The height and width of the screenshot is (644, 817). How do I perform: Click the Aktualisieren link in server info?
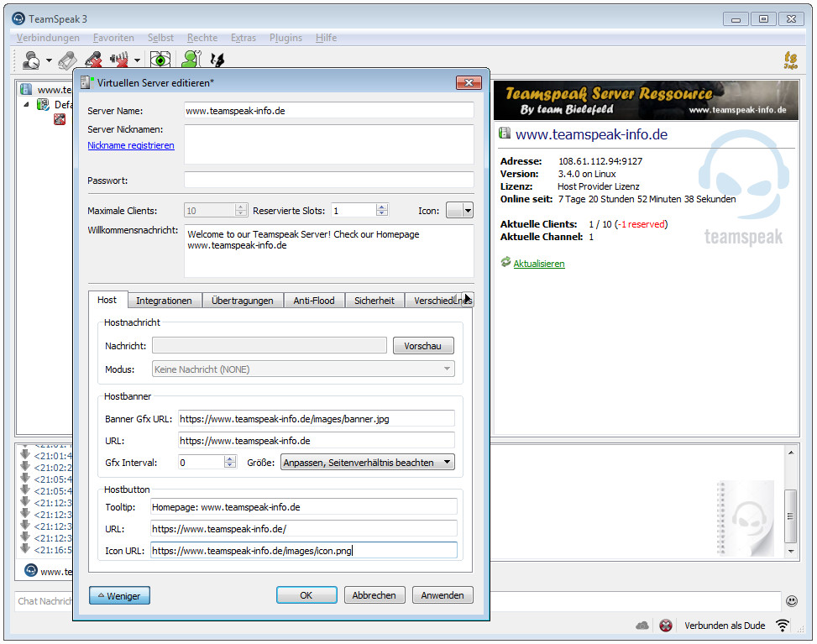click(539, 264)
